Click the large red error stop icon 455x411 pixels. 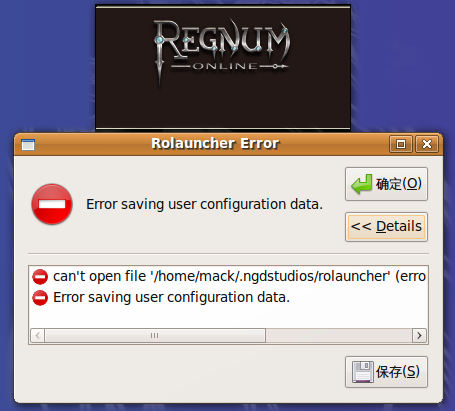[x=52, y=204]
